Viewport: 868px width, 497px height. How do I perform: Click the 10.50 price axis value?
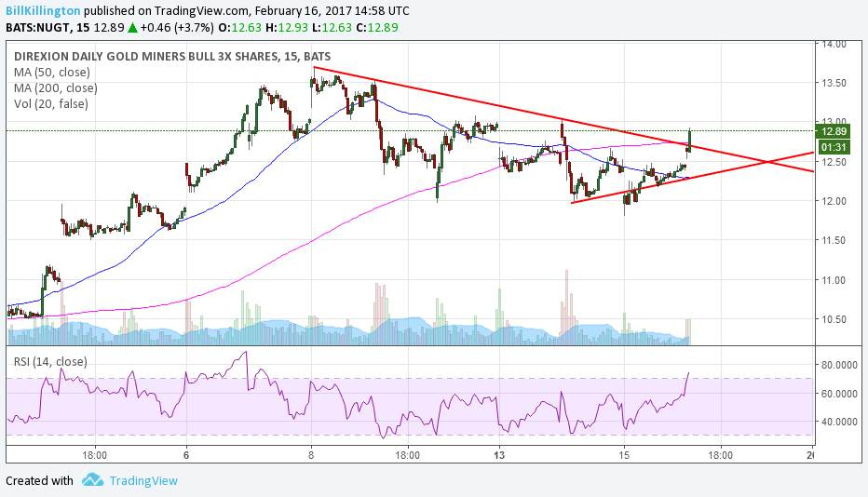pos(834,319)
